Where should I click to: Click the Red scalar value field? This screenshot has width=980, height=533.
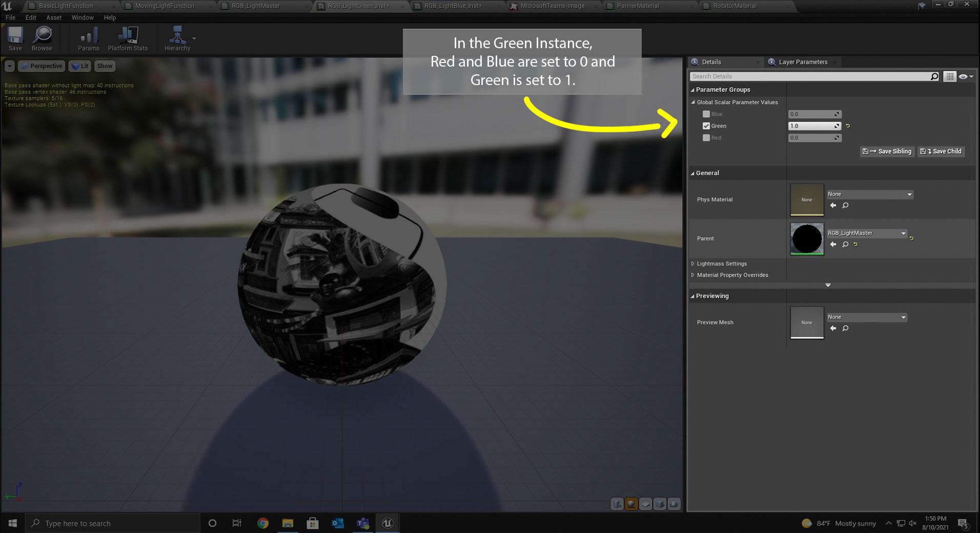[814, 138]
